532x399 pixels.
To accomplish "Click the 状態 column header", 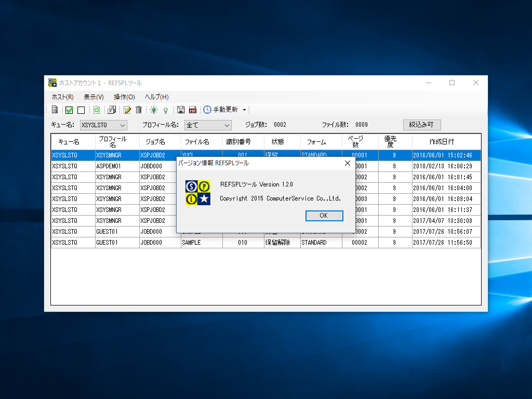I will pos(282,142).
